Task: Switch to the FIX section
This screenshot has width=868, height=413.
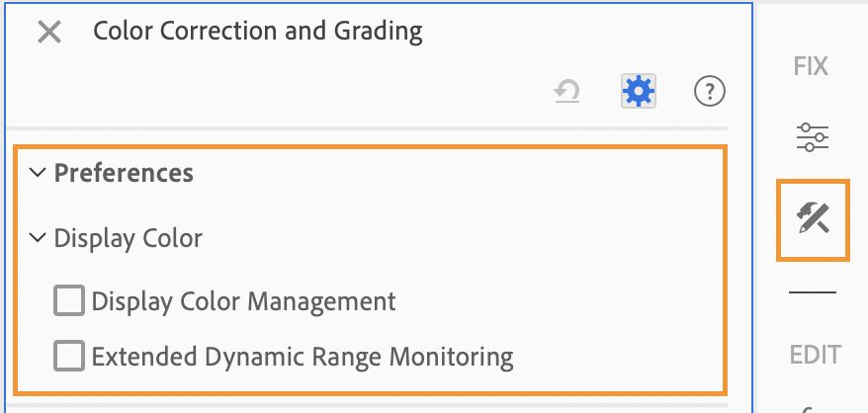Action: click(x=811, y=66)
